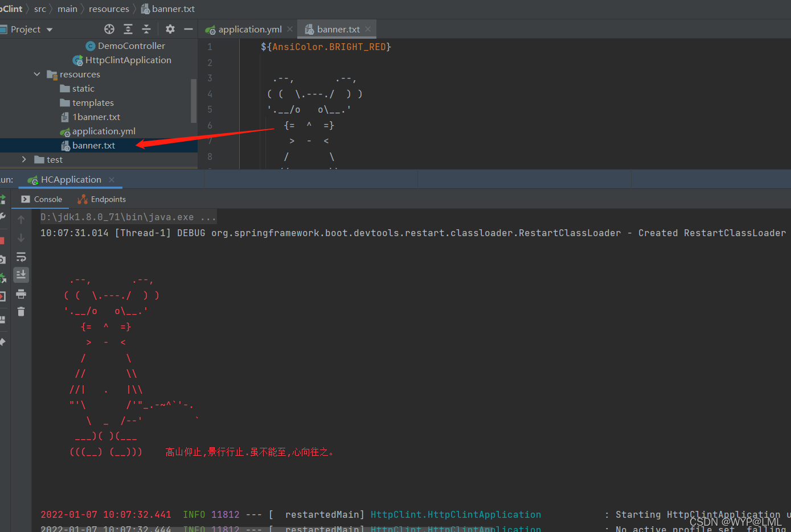Expand all nodes in Project panel
Viewport: 791px width, 532px height.
128,29
